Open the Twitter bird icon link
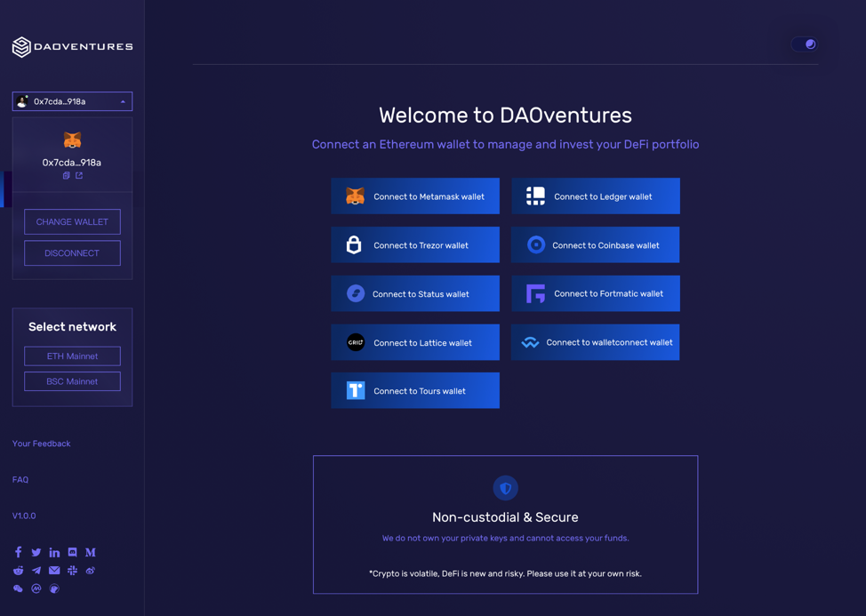This screenshot has width=866, height=616. tap(36, 552)
